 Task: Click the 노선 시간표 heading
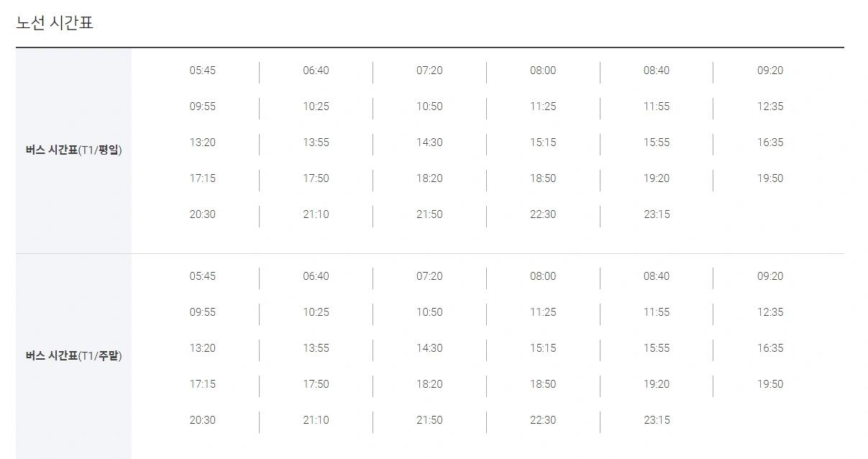(x=55, y=23)
